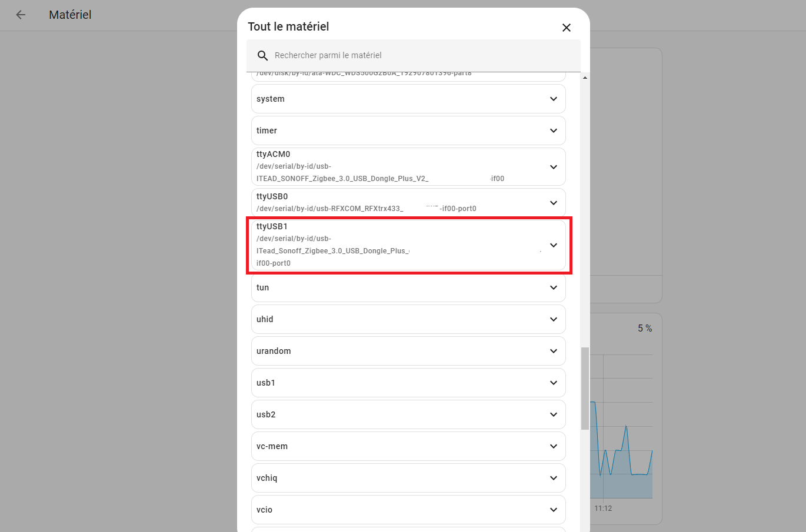
Task: Expand the tun entry chevron
Action: [x=554, y=287]
